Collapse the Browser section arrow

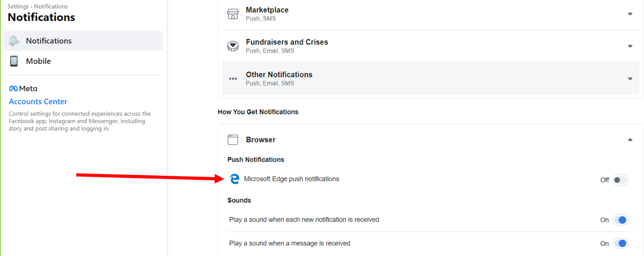[630, 140]
